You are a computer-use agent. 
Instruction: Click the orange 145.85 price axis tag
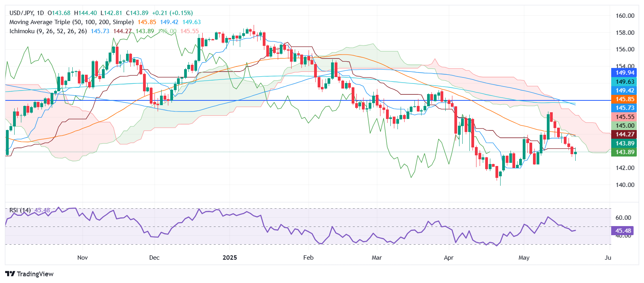click(x=624, y=99)
